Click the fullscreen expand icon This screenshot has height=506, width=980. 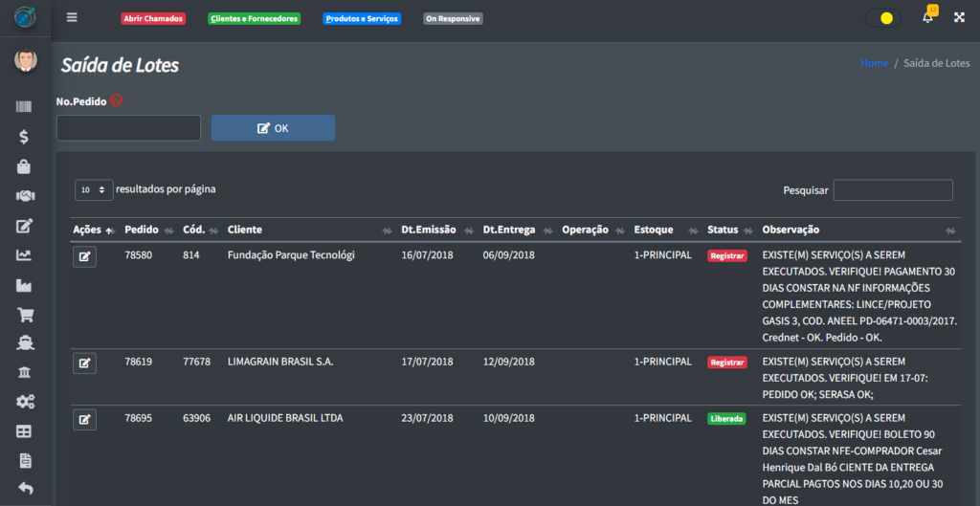tap(959, 17)
